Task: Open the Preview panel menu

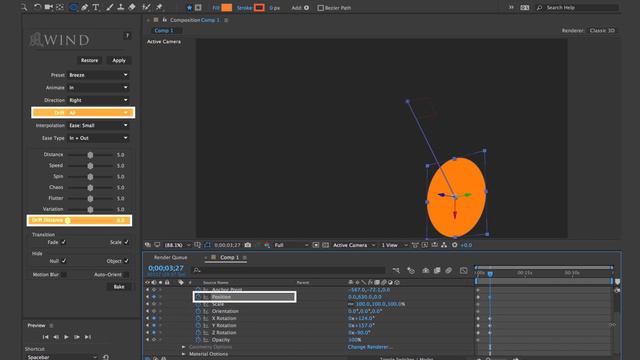Action: (x=51, y=326)
